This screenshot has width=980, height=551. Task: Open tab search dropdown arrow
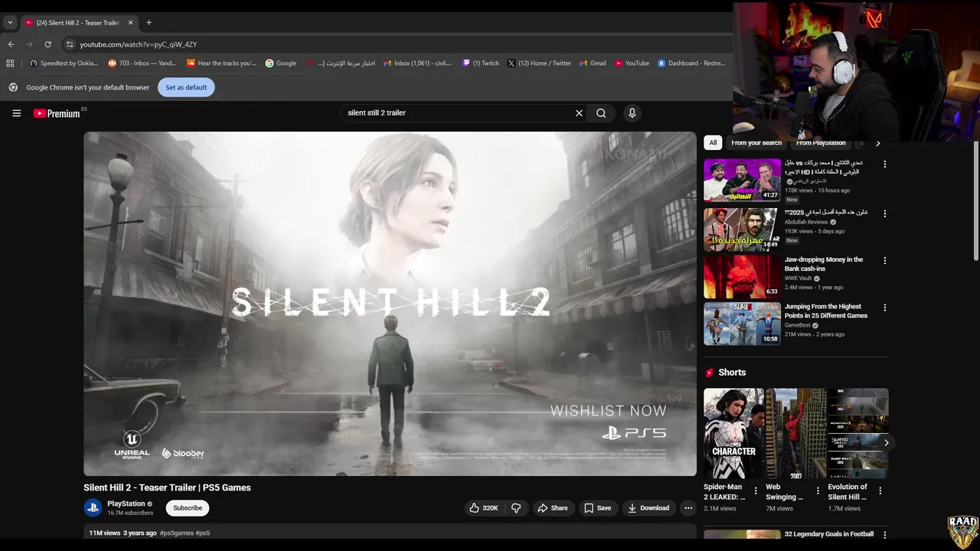coord(10,22)
